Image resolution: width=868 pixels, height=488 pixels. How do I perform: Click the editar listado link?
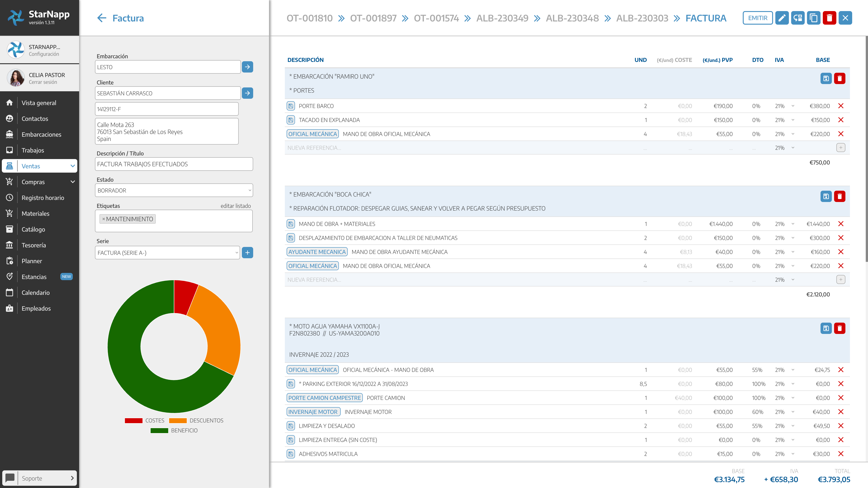pos(236,206)
